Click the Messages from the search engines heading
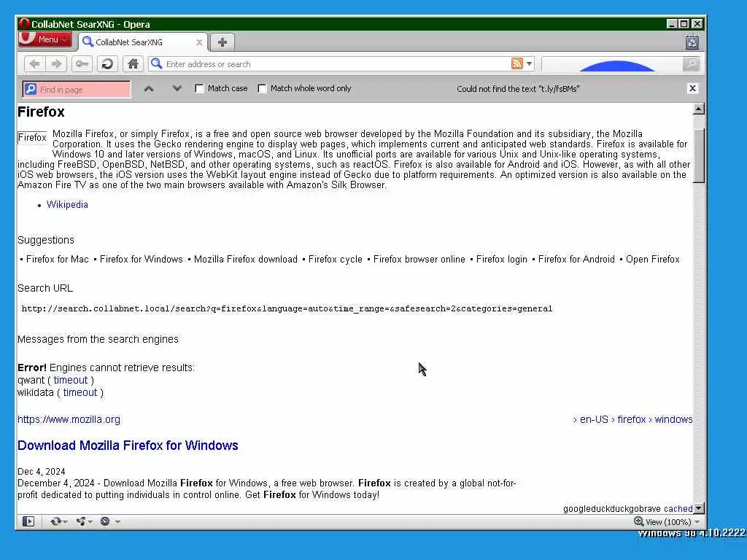 click(98, 339)
